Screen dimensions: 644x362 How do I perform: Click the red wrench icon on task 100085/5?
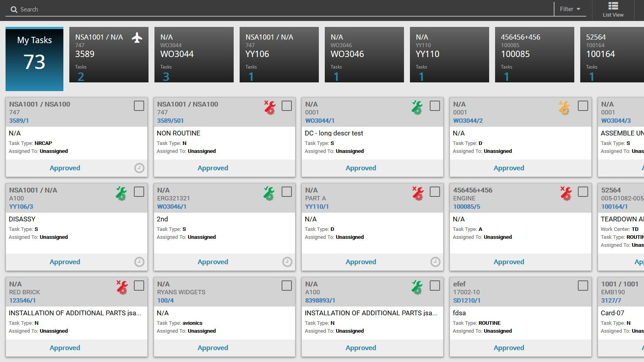(566, 193)
